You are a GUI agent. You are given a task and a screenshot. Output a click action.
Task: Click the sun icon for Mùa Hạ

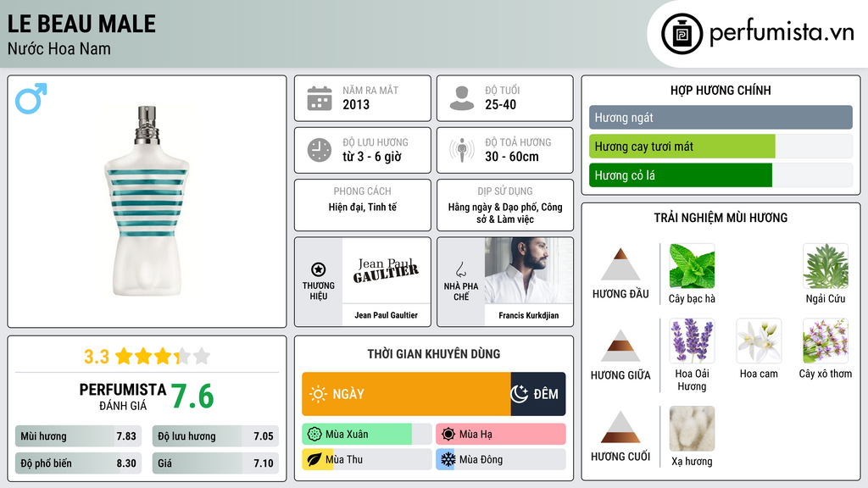click(x=448, y=435)
